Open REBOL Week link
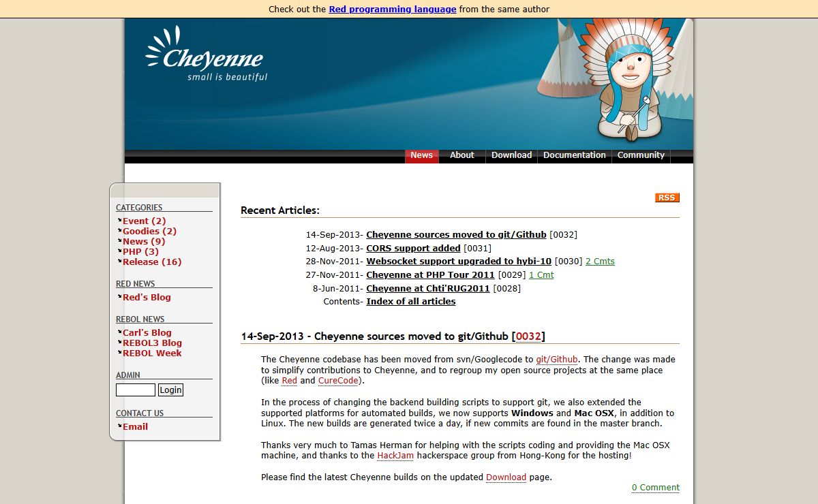This screenshot has height=504, width=818. click(x=152, y=353)
